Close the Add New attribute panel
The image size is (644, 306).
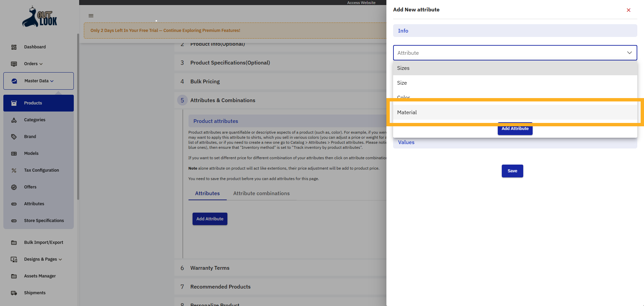pos(628,10)
